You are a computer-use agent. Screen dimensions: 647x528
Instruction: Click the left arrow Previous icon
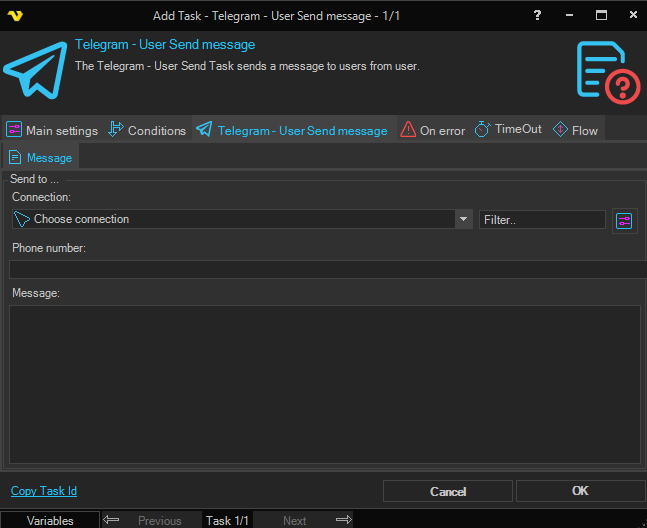(112, 520)
